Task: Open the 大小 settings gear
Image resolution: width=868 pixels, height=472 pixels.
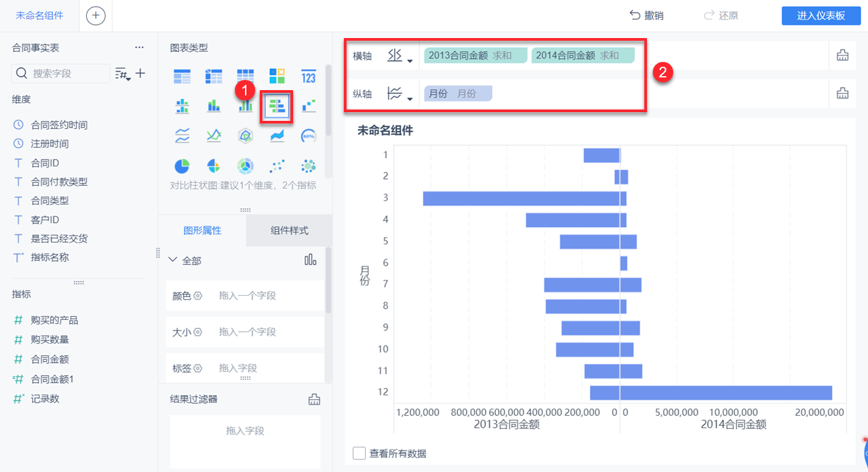Action: point(198,332)
